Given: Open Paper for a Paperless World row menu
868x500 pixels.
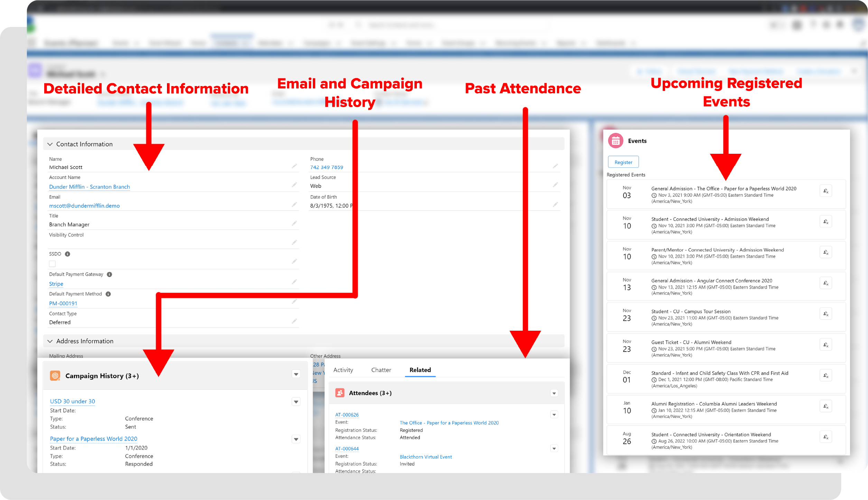Looking at the screenshot, I should 296,440.
